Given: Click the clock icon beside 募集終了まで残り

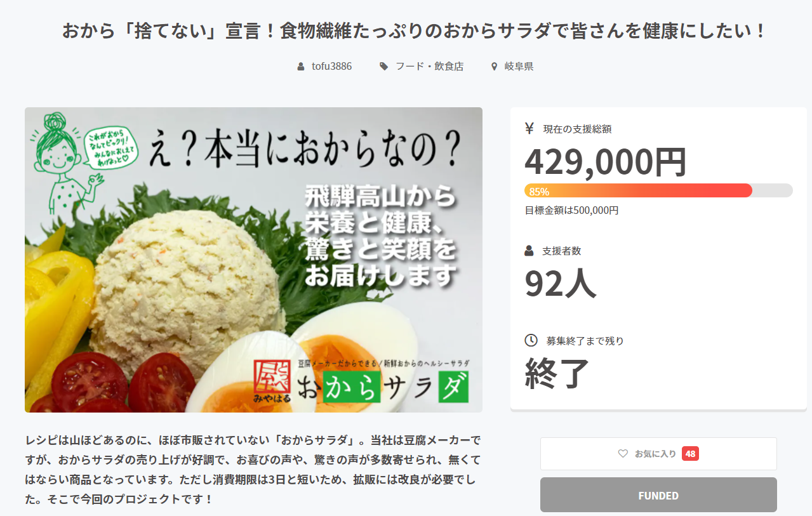Looking at the screenshot, I should click(x=531, y=341).
